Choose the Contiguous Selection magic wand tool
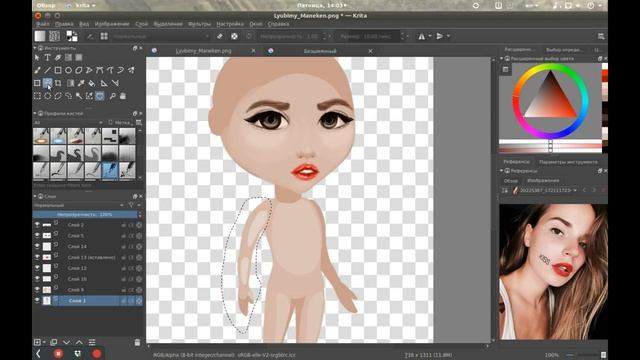The image size is (640, 360). 79,96
